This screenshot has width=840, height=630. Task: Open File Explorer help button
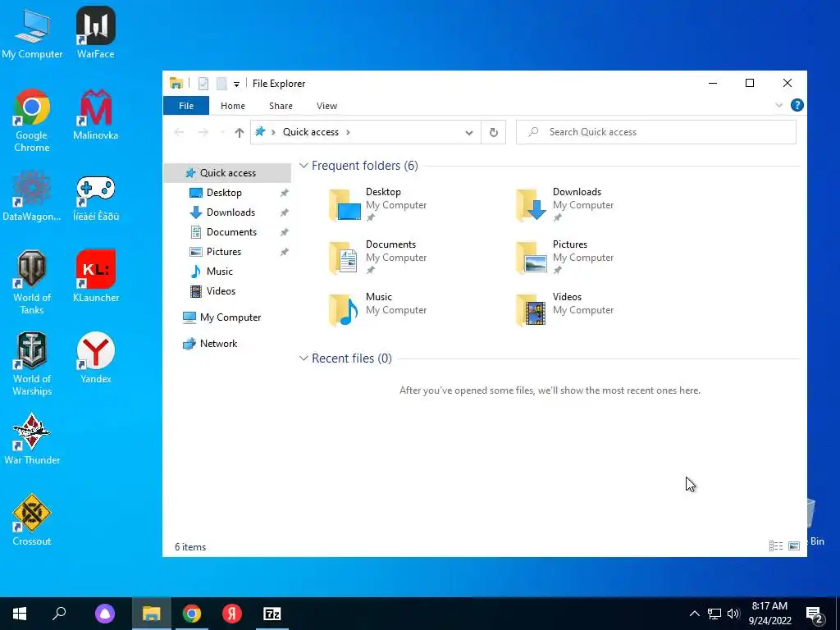pyautogui.click(x=797, y=106)
